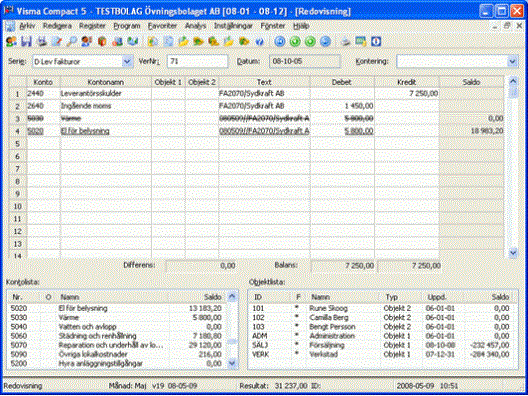Click the printer icon in toolbar
Screen dimensions: 528x396
tap(346, 41)
